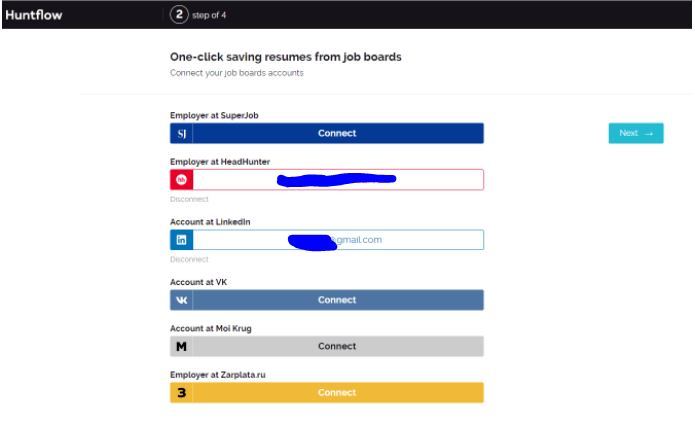Click the 'Account at LinkedIn' label
This screenshot has height=428, width=695.
(x=210, y=222)
